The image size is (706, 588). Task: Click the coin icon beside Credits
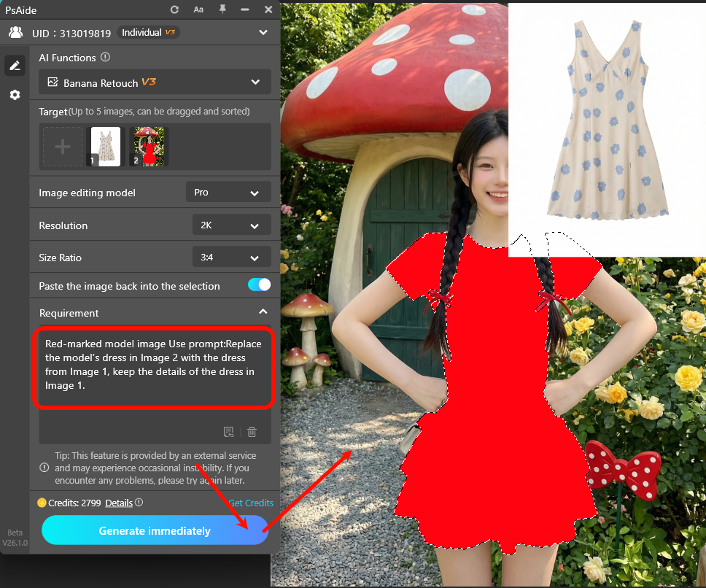click(x=42, y=503)
